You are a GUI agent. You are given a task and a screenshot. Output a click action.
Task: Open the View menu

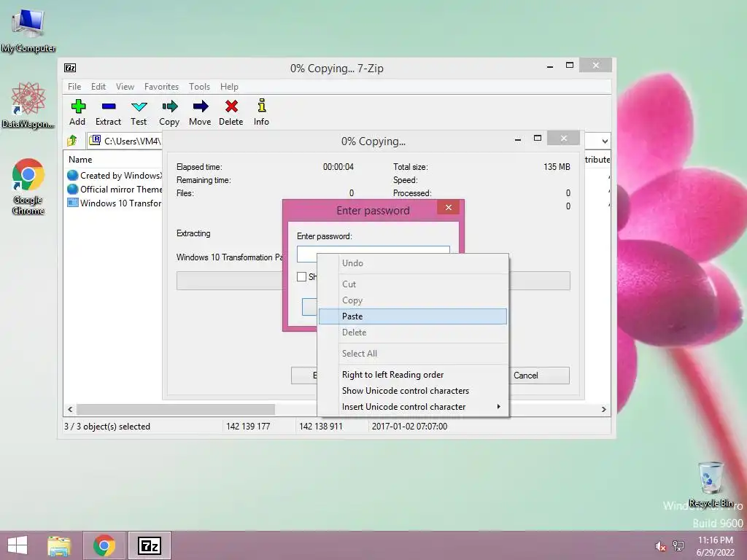tap(125, 87)
